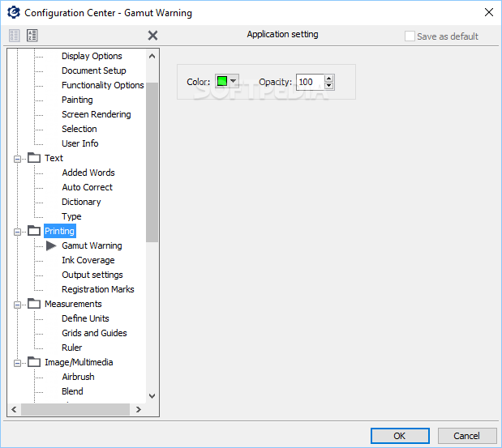Image resolution: width=502 pixels, height=448 pixels.
Task: Select the Text category label
Action: pos(54,158)
